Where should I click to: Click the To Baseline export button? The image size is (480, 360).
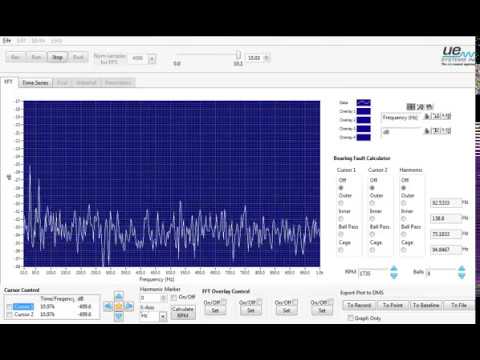pyautogui.click(x=426, y=305)
